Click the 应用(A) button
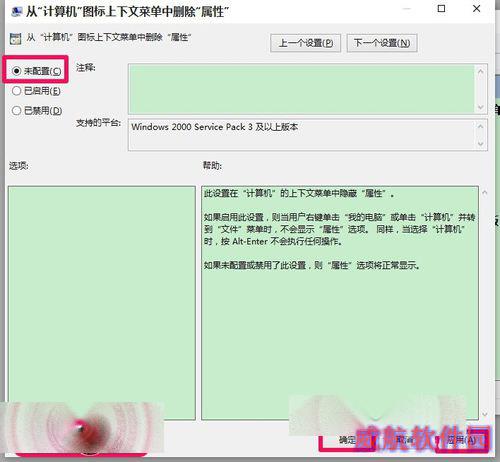 [462, 440]
